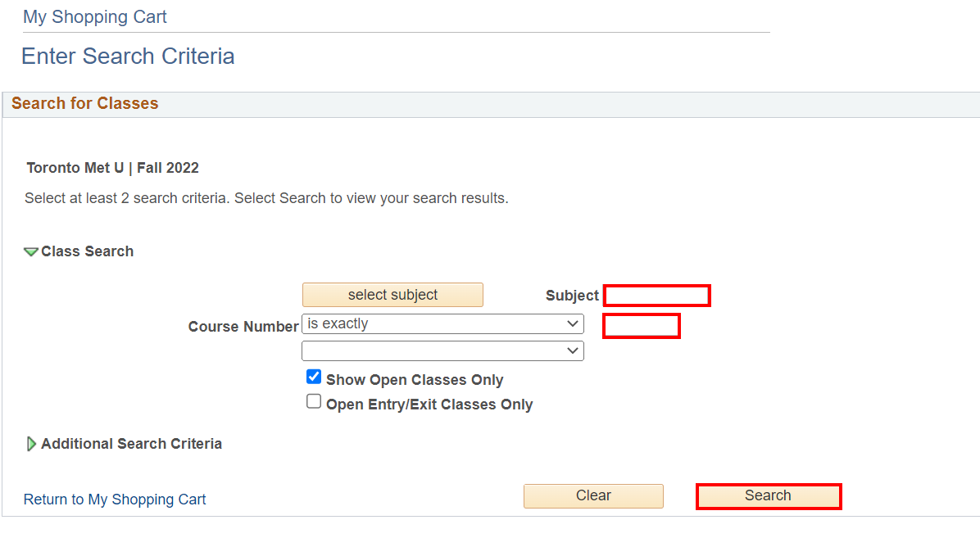Click the Search button
The height and width of the screenshot is (538, 980).
point(768,496)
